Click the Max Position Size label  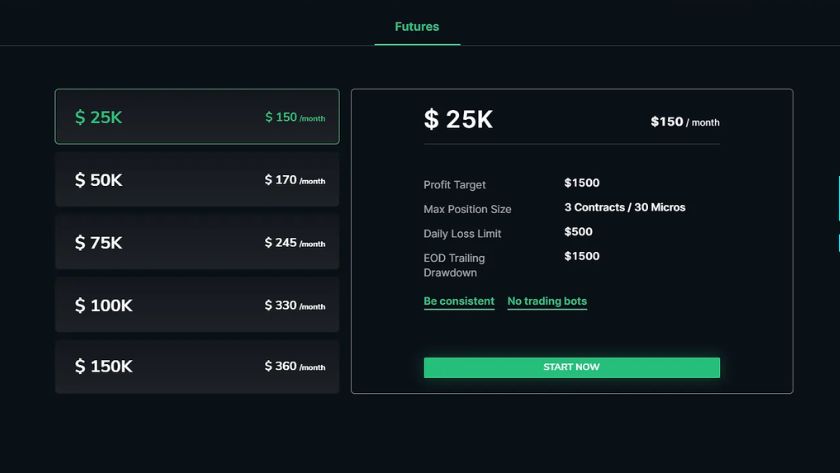point(467,209)
